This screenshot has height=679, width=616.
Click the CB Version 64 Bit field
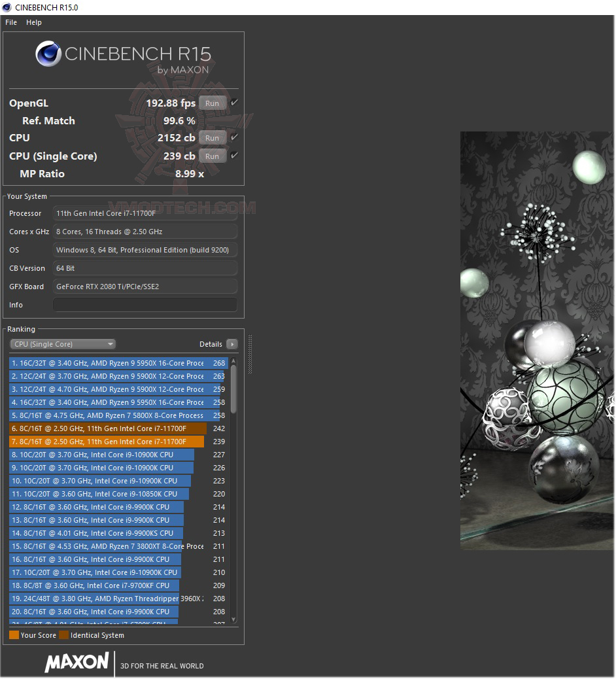[145, 268]
